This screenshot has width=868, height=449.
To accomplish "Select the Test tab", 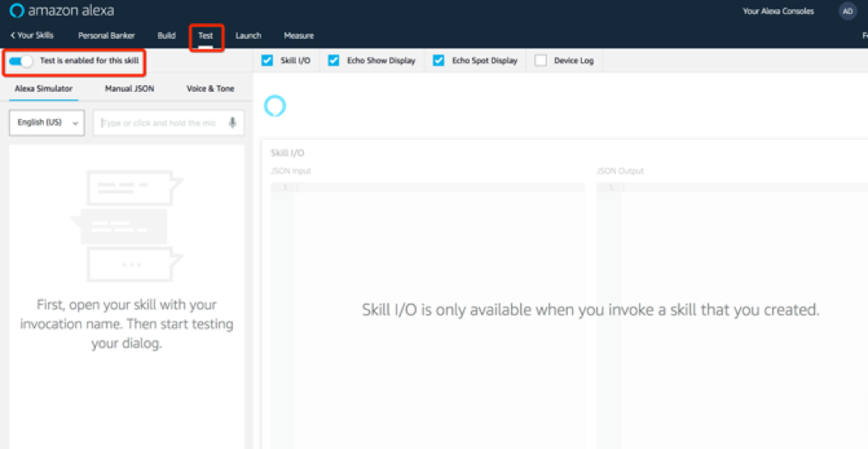I will click(205, 36).
